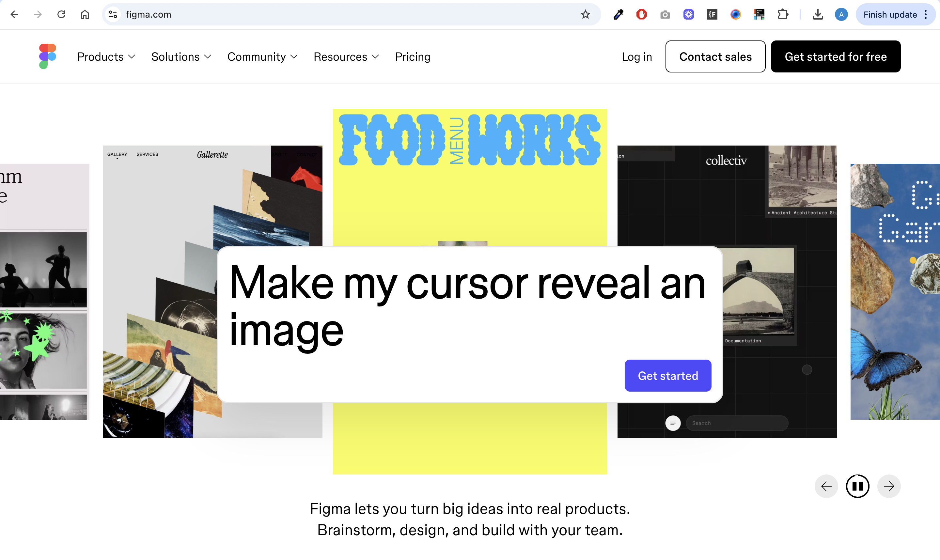This screenshot has height=560, width=940.
Task: Click the Contact sales button
Action: click(715, 56)
